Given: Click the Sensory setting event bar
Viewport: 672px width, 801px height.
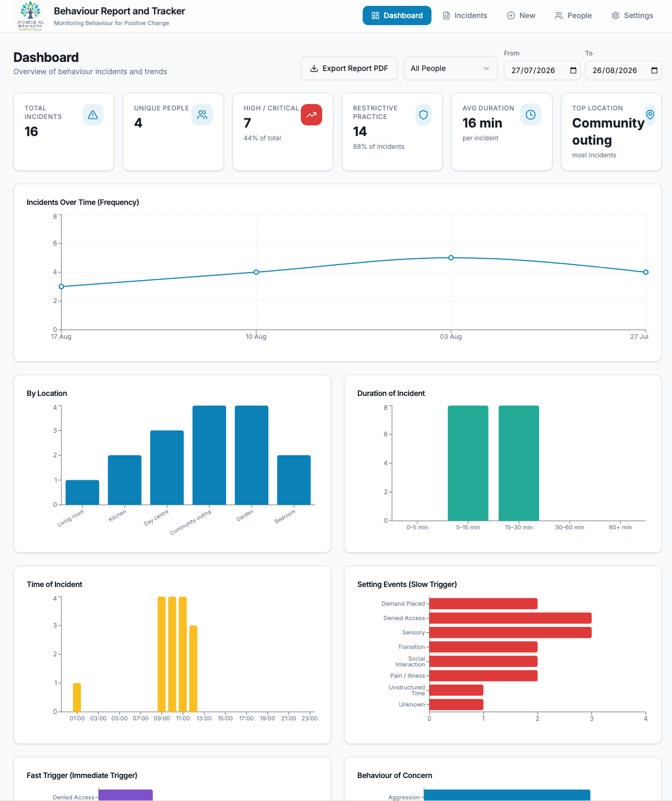Looking at the screenshot, I should (x=510, y=632).
